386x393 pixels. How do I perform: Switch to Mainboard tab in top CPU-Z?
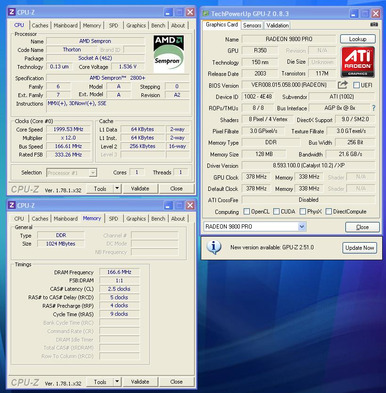coord(66,25)
